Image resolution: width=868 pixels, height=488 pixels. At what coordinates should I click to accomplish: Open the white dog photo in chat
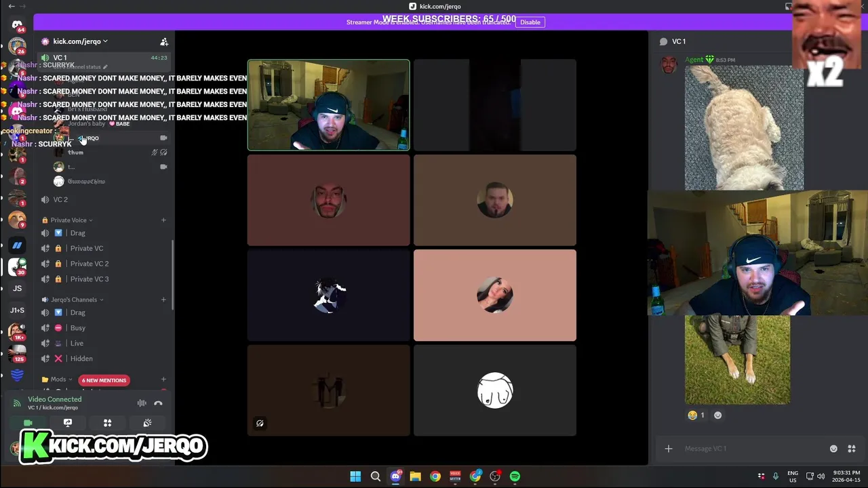pos(744,127)
